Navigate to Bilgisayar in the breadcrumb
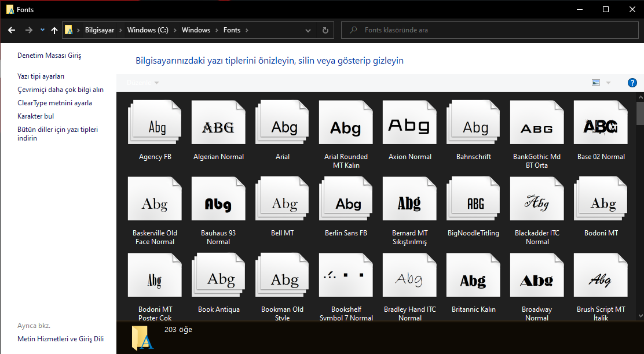 [100, 30]
